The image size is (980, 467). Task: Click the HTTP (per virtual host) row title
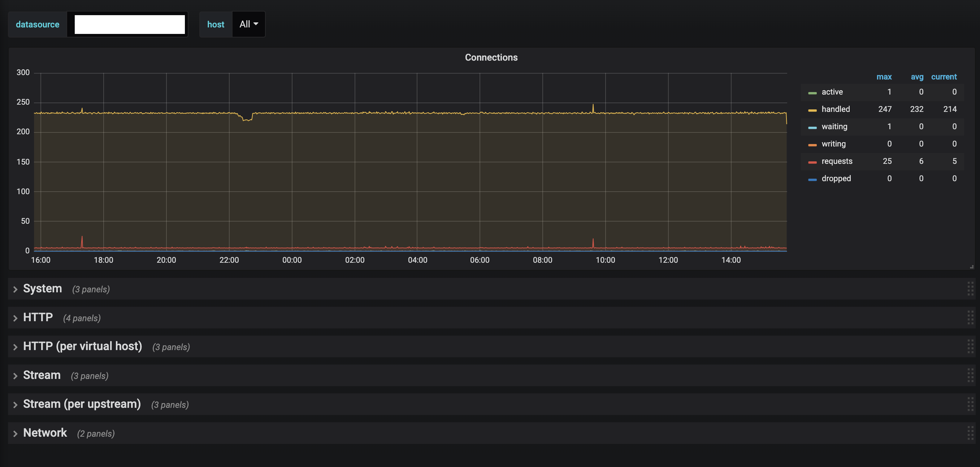click(83, 346)
